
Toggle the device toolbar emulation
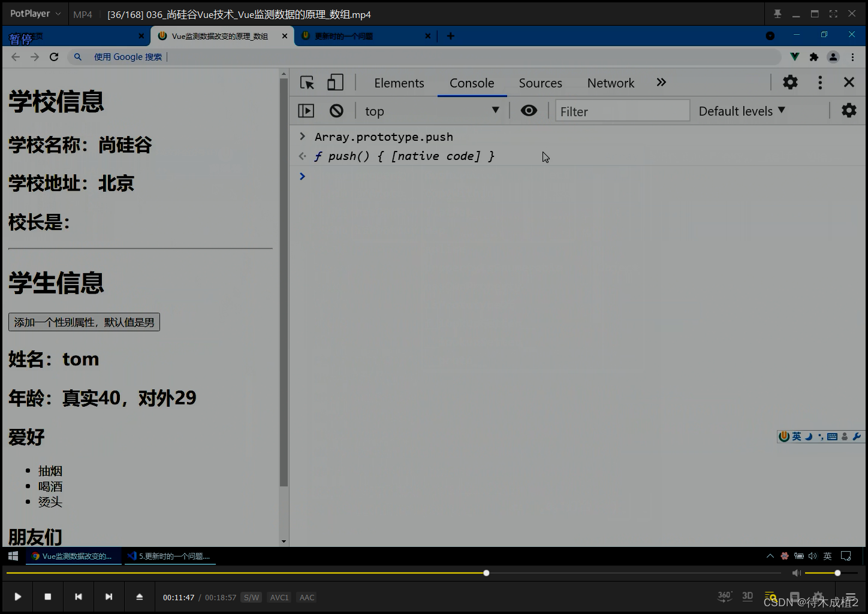coord(335,83)
